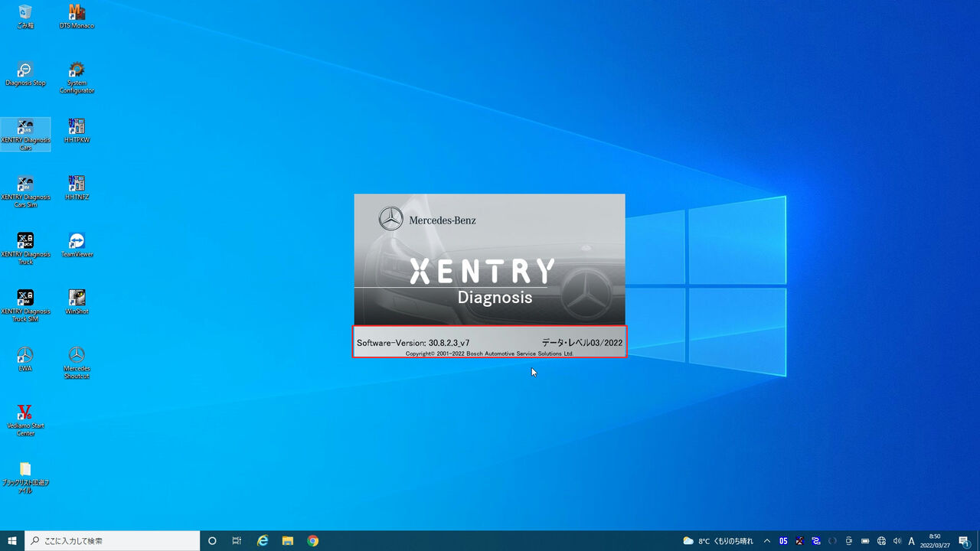Image resolution: width=980 pixels, height=551 pixels.
Task: Select Vediamo Start Center icon
Action: click(25, 420)
